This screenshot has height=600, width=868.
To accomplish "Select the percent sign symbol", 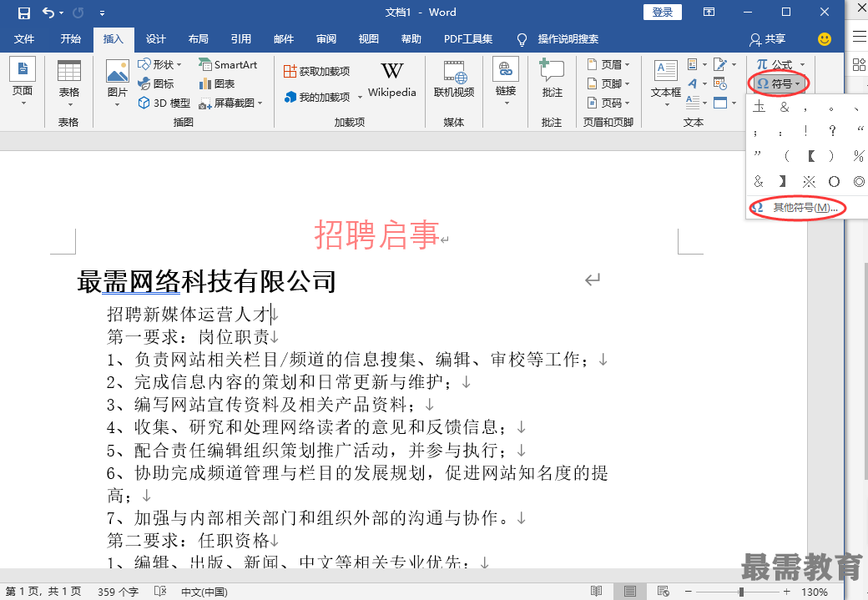I will 857,156.
